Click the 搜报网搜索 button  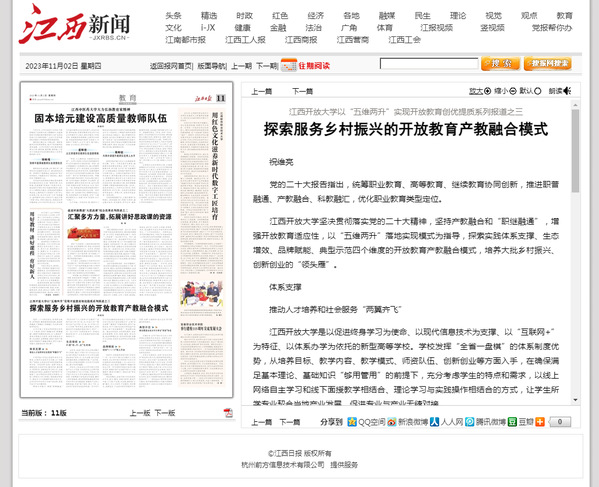click(x=548, y=63)
